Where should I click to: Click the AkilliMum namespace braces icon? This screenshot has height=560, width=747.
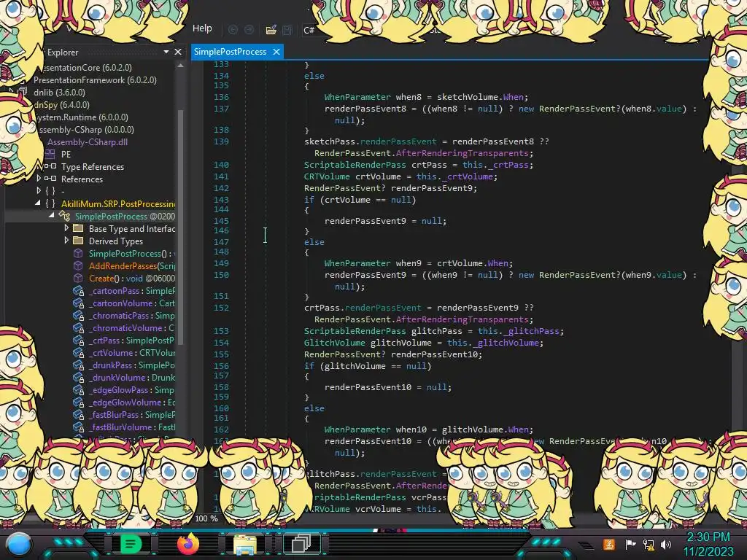pyautogui.click(x=50, y=203)
